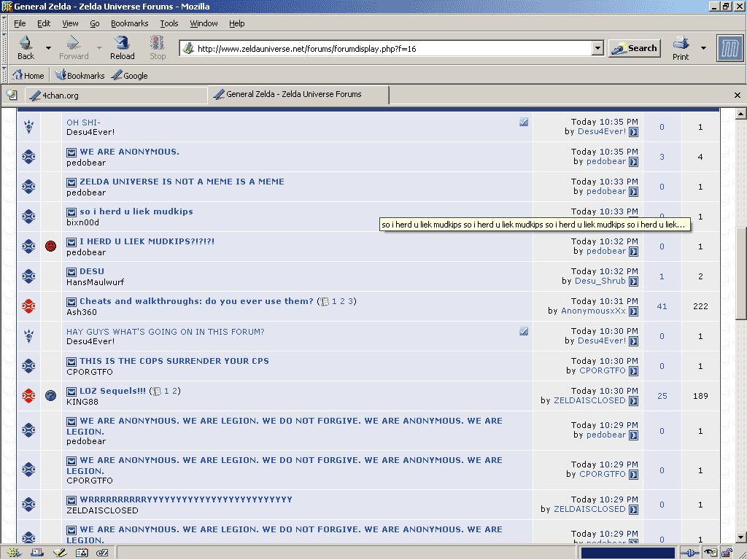Click checkmark icon on OH SHI- row
Viewport: 747px width, 560px height.
click(524, 122)
